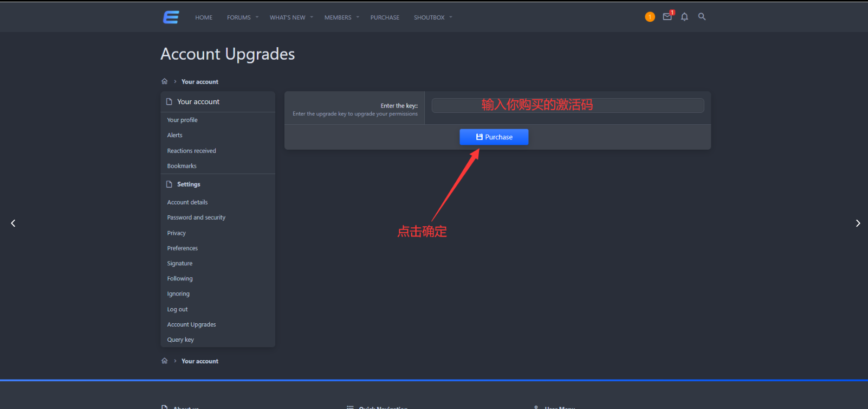
Task: Expand the Members dropdown arrow
Action: click(x=358, y=17)
